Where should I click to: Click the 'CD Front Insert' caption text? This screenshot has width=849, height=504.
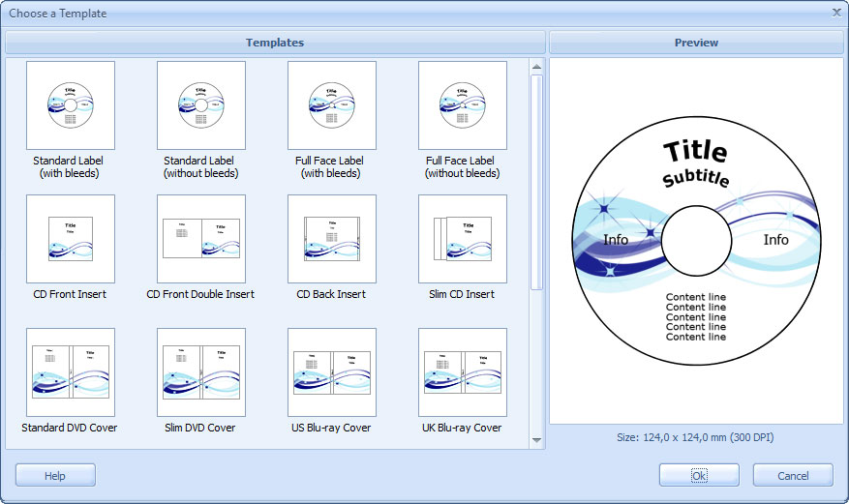point(70,294)
